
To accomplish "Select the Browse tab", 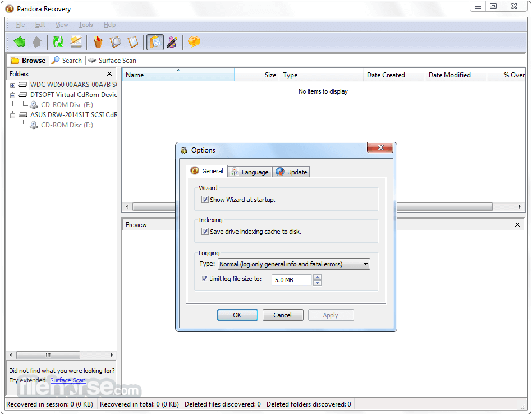I will [x=28, y=61].
